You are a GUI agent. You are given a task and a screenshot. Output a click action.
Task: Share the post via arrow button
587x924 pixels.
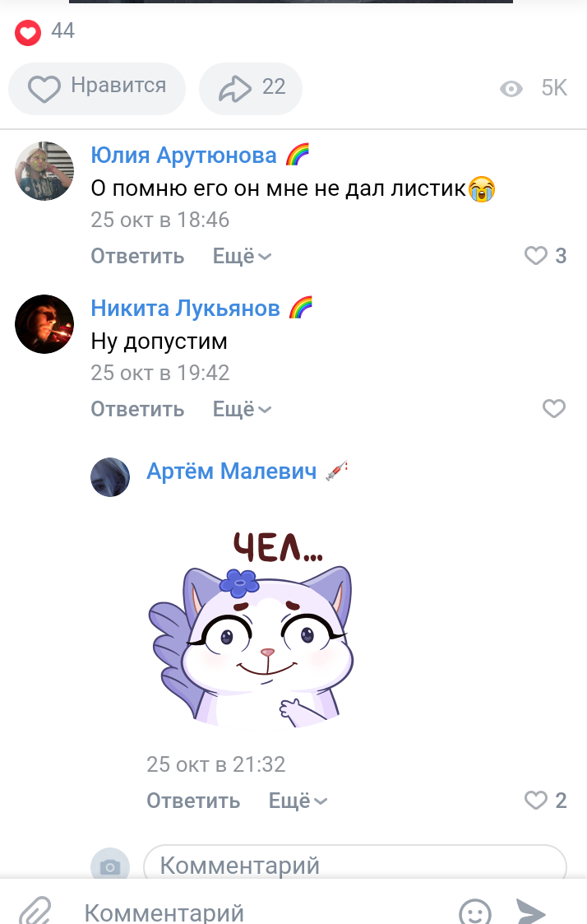(251, 88)
